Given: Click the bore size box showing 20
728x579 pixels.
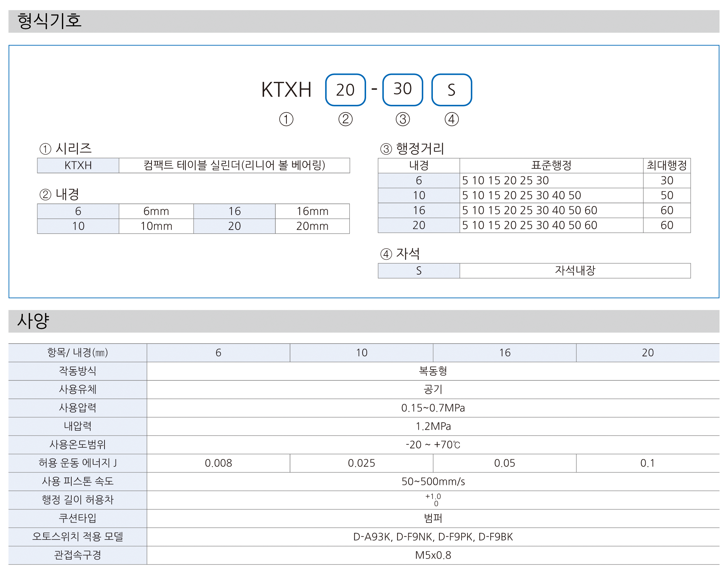Looking at the screenshot, I should [345, 90].
